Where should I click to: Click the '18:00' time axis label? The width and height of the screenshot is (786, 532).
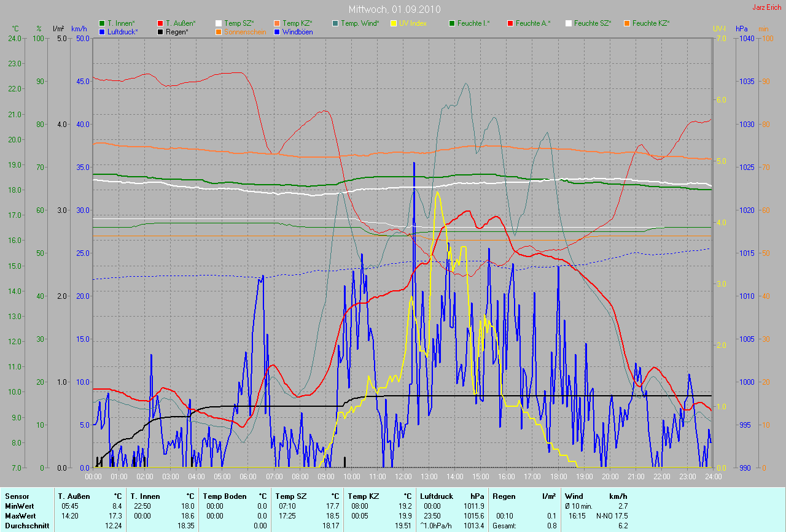point(558,476)
